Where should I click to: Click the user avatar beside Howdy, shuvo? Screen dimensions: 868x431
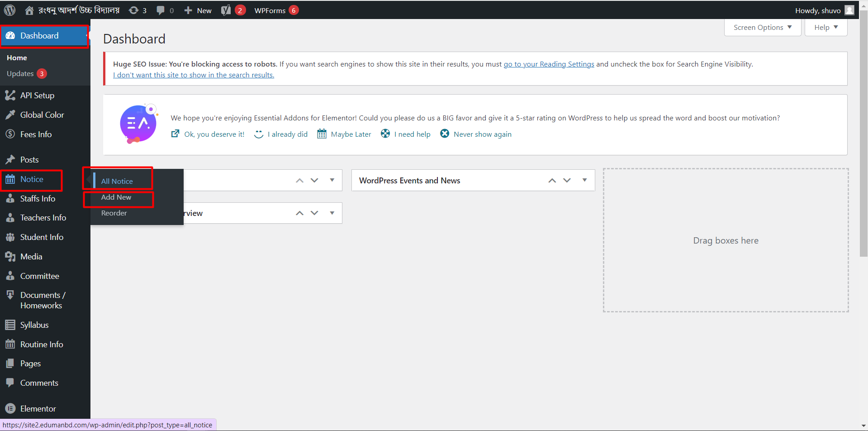click(849, 10)
